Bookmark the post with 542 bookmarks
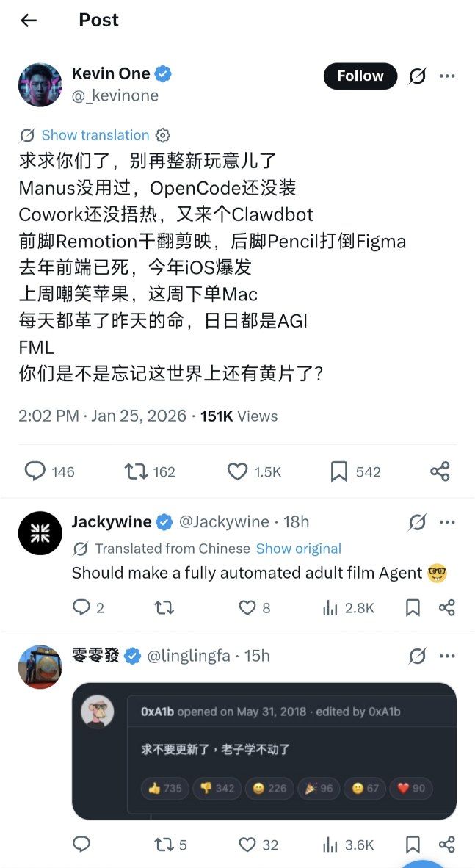Image resolution: width=475 pixels, height=868 pixels. [338, 471]
